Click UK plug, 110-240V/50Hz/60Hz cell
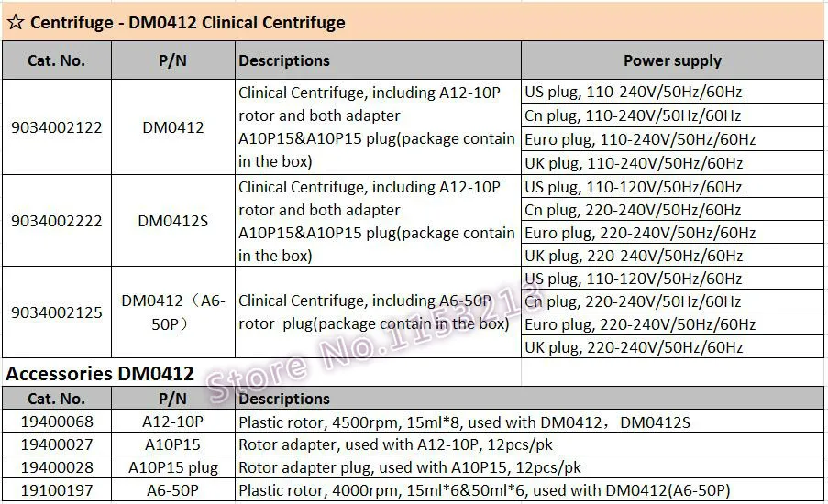The width and height of the screenshot is (828, 504). 672,162
